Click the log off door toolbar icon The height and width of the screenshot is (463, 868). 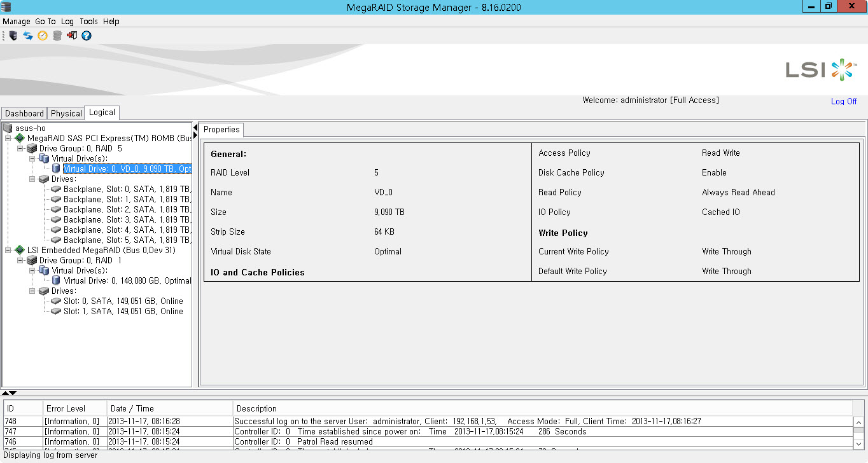pyautogui.click(x=72, y=36)
